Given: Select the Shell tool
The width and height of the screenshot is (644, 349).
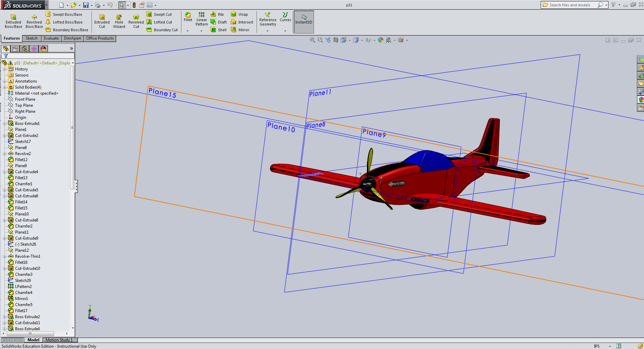Looking at the screenshot, I should tap(218, 30).
